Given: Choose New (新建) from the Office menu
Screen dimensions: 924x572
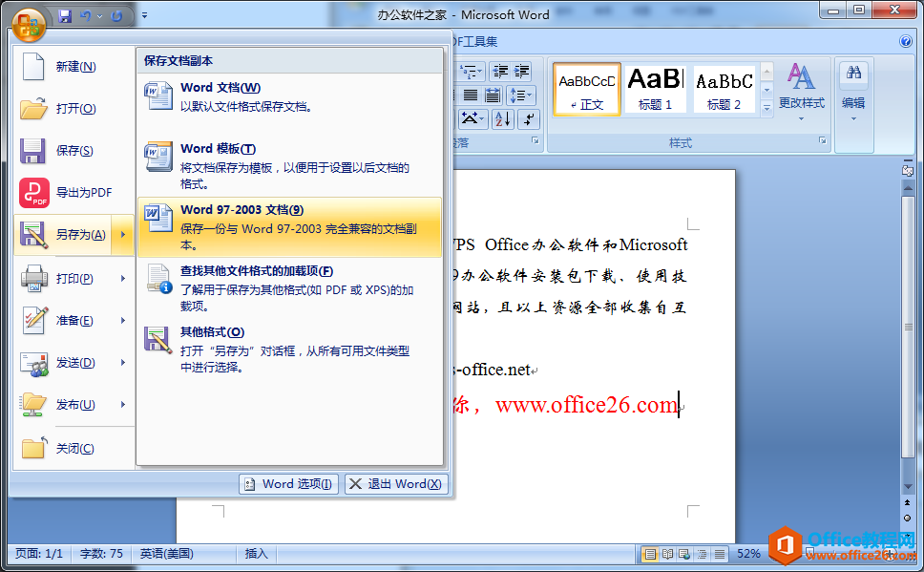Looking at the screenshot, I should click(x=73, y=67).
